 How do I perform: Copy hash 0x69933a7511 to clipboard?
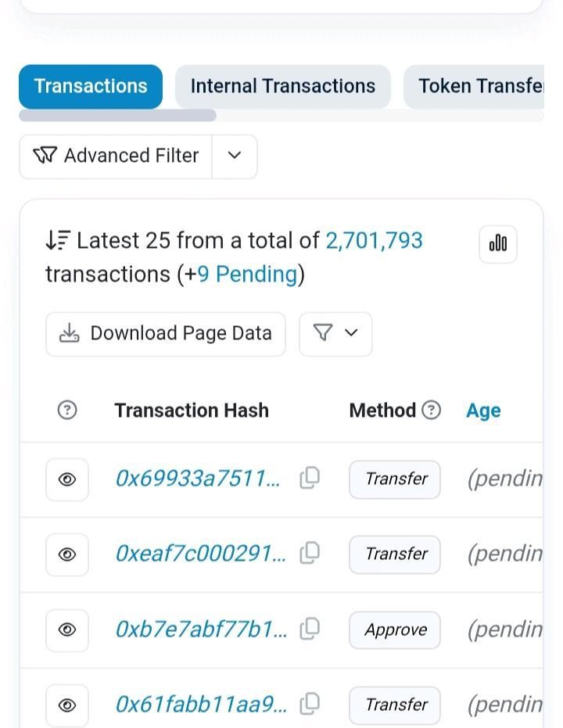310,478
